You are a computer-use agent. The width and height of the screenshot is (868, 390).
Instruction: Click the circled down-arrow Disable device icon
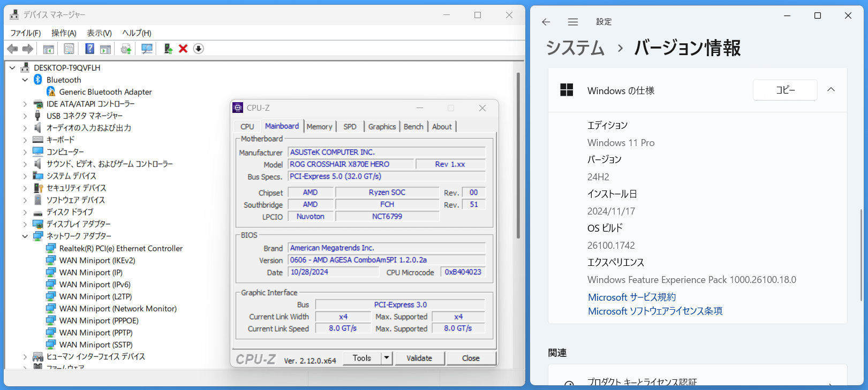pyautogui.click(x=198, y=49)
